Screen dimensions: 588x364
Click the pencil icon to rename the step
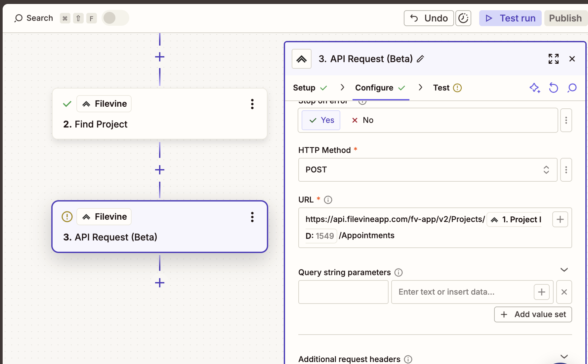[420, 59]
